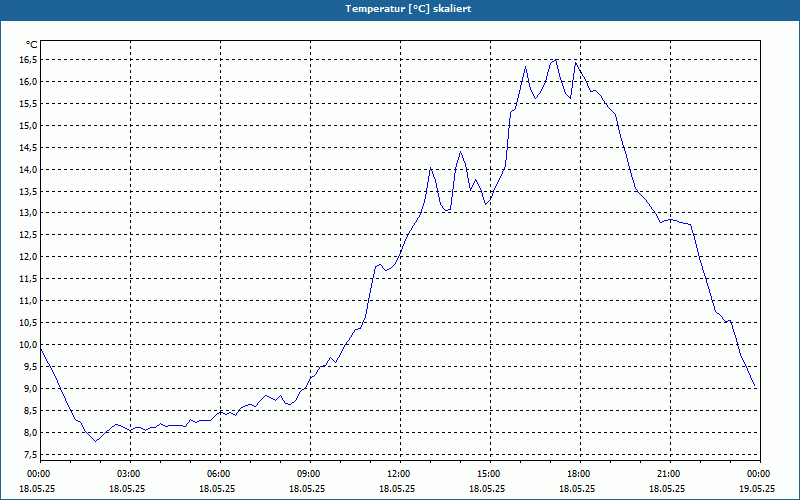Click the '03:00' time axis label
The image size is (800, 500).
click(130, 474)
